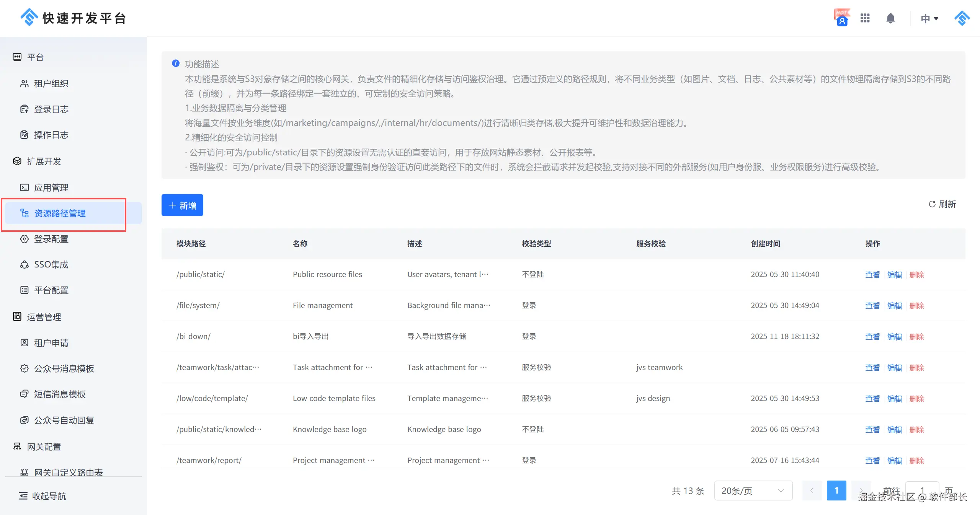Open 平台配置 menu item
This screenshot has height=515, width=980.
(51, 290)
